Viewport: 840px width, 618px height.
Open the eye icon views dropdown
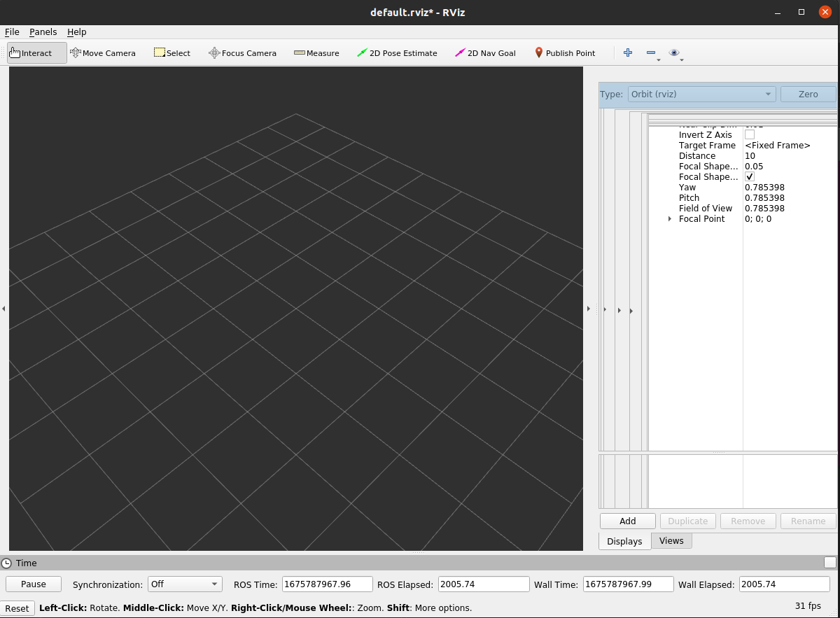tap(675, 53)
